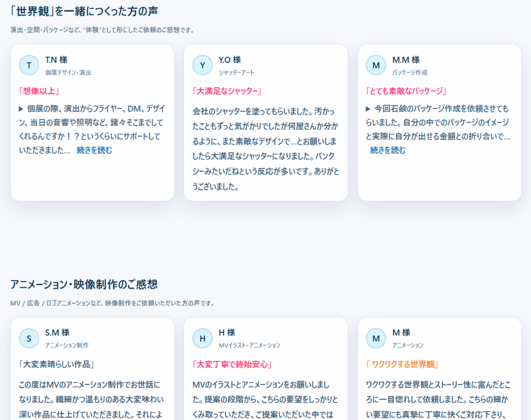This screenshot has height=420, width=531.
Task: Click the triangle marker in 今回石鹸 review
Action: coord(368,109)
